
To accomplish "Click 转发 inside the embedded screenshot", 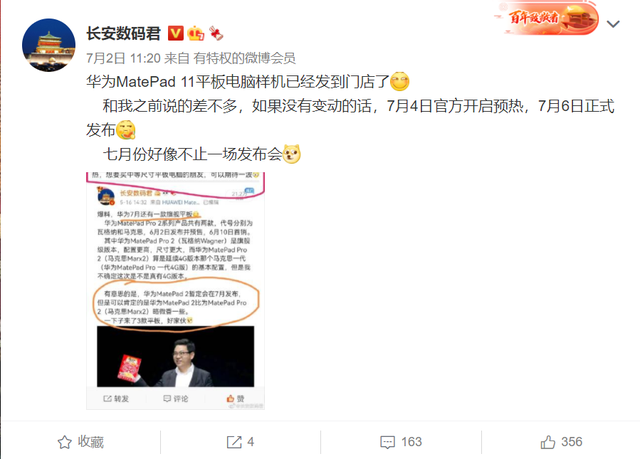I will point(116,399).
